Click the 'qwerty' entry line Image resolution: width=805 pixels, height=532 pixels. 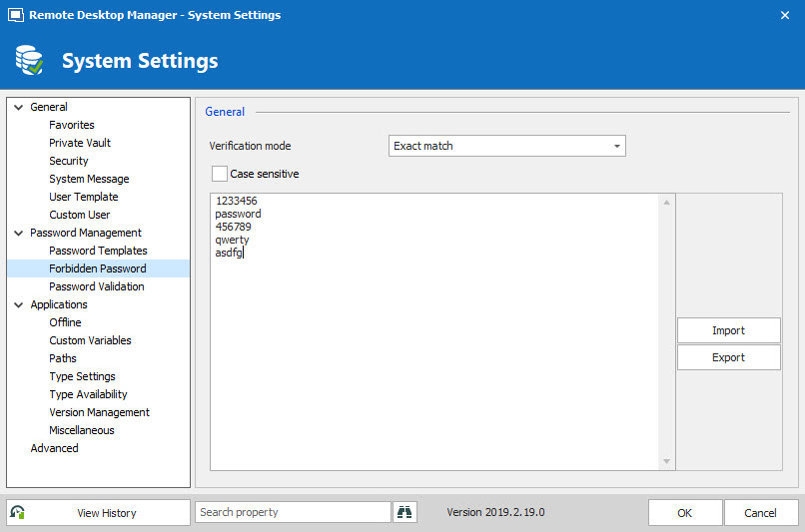232,240
